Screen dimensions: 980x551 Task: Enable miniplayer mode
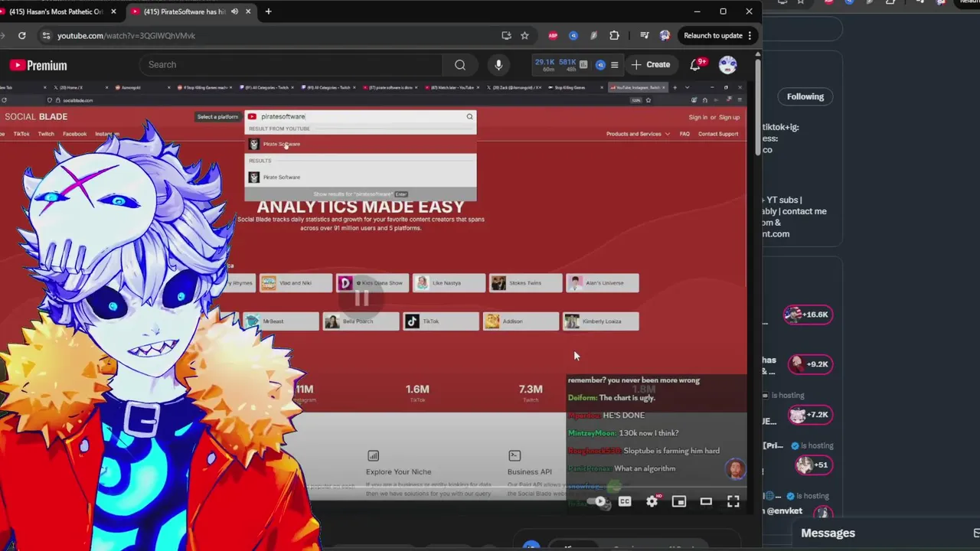679,502
